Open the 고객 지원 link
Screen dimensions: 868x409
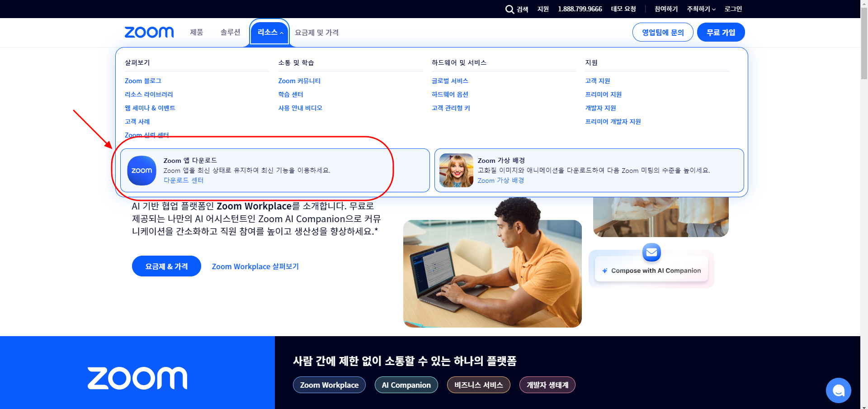click(x=598, y=81)
